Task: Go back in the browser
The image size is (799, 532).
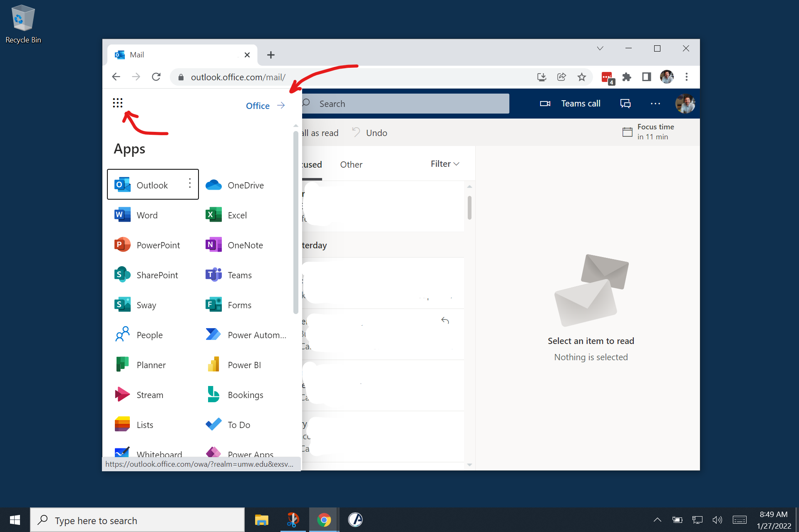Action: tap(116, 77)
